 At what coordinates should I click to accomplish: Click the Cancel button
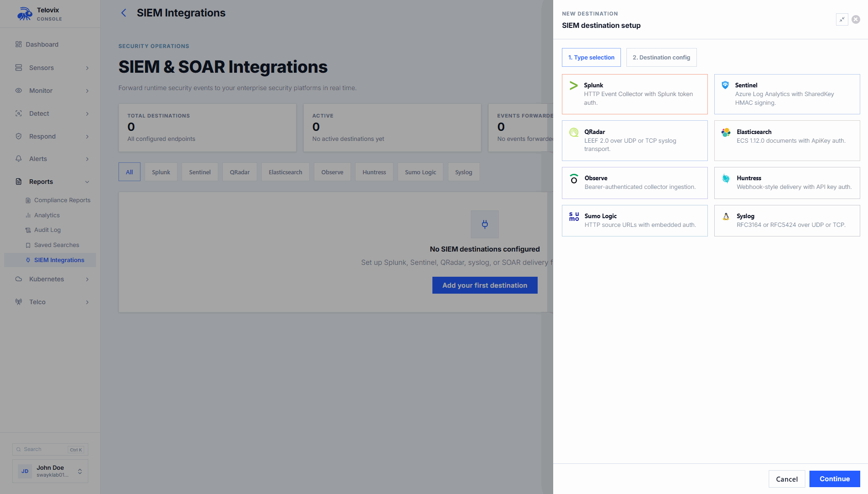pyautogui.click(x=787, y=479)
